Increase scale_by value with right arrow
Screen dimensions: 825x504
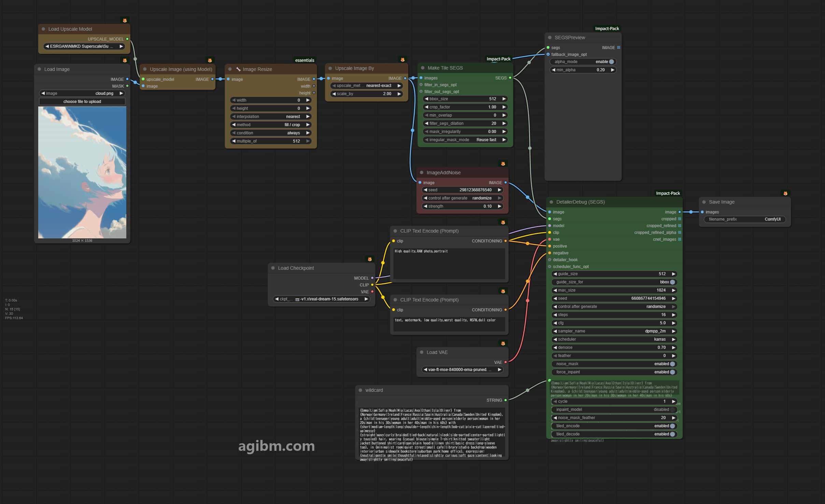click(x=399, y=94)
